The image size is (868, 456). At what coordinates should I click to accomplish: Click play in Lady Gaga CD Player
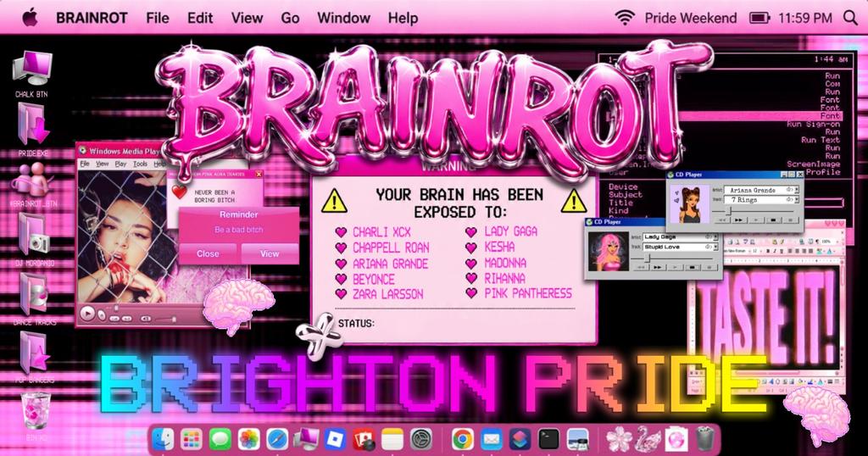(x=676, y=267)
